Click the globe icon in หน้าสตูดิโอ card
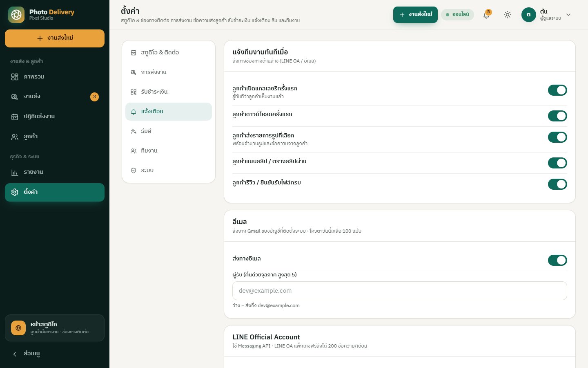Screen dimensions: 588x368 pos(18,328)
